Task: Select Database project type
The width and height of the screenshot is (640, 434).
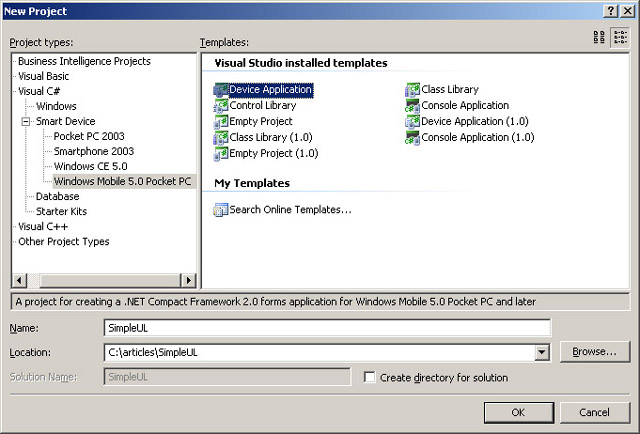Action: 58,196
